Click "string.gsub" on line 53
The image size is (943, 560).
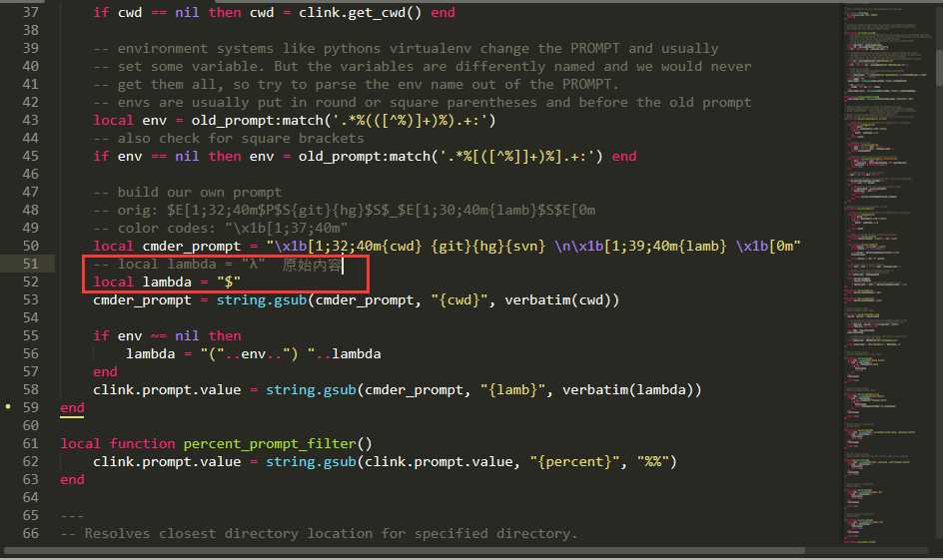[262, 299]
